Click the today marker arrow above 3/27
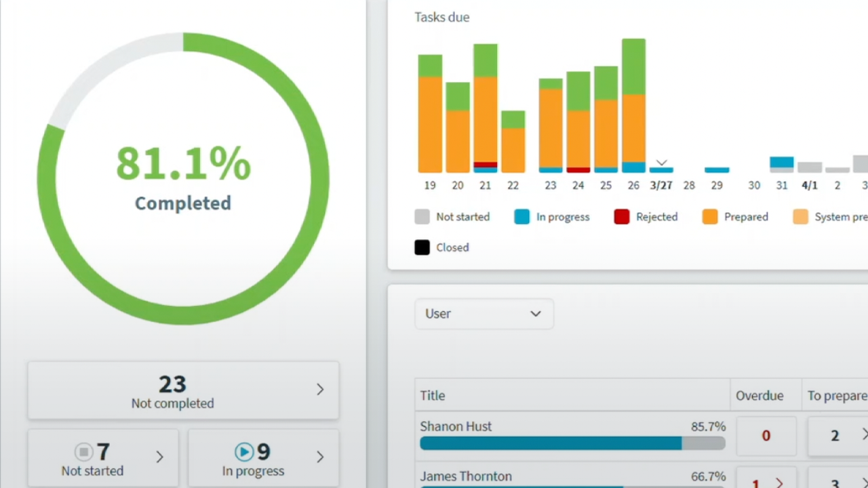The height and width of the screenshot is (488, 868). (x=662, y=163)
